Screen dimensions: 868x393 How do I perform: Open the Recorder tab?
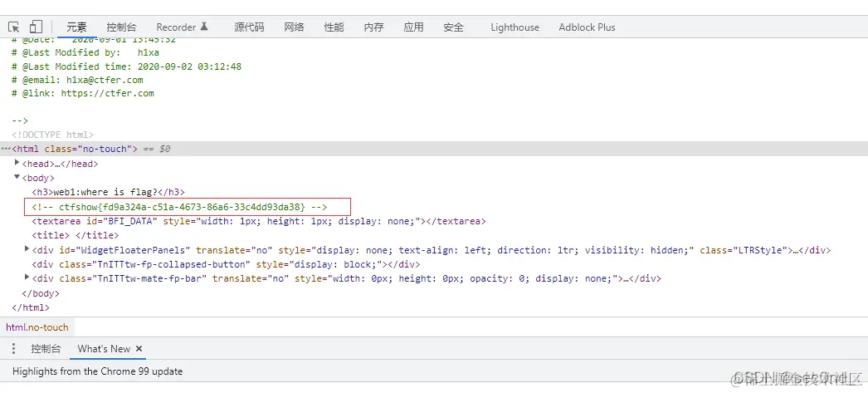[x=182, y=27]
